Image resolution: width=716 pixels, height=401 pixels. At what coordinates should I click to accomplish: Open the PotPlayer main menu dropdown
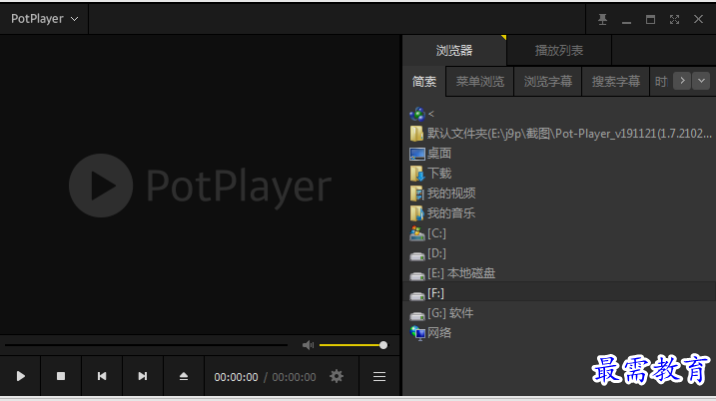point(44,19)
